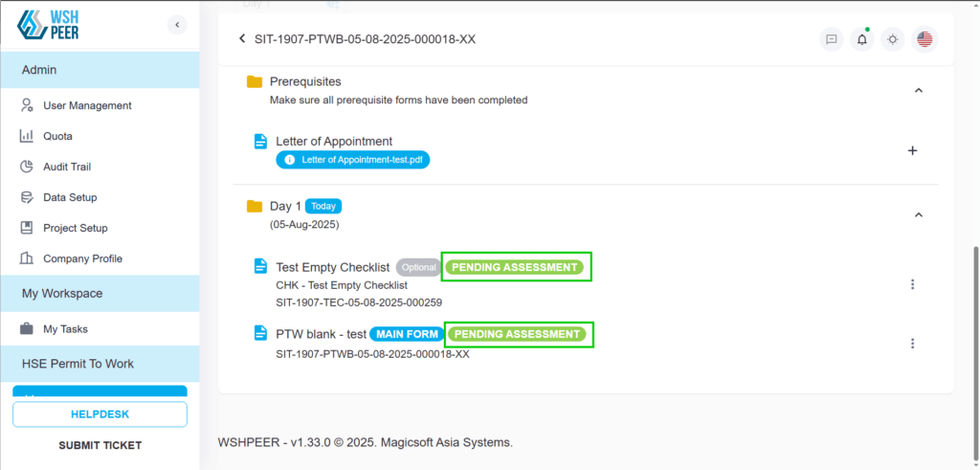This screenshot has width=980, height=470.
Task: Click the SUBMIT TICKET link
Action: pos(100,446)
